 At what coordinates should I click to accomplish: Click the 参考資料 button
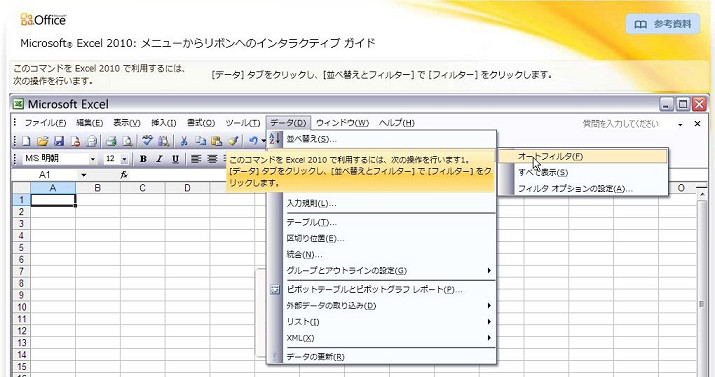(663, 24)
